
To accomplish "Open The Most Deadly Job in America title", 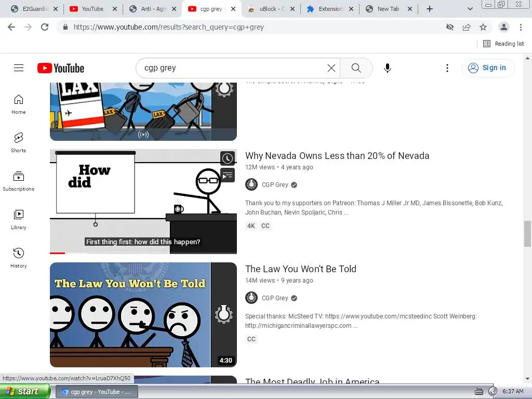I will click(x=312, y=381).
